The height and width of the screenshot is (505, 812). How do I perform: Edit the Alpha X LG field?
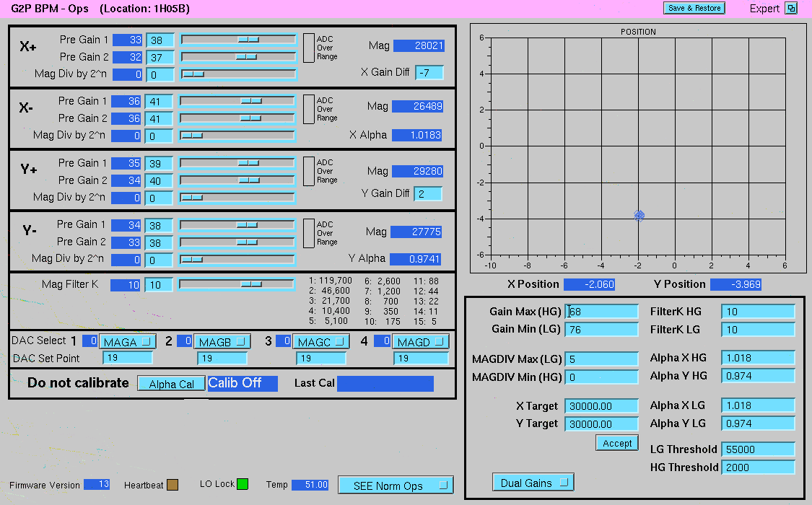click(x=758, y=405)
